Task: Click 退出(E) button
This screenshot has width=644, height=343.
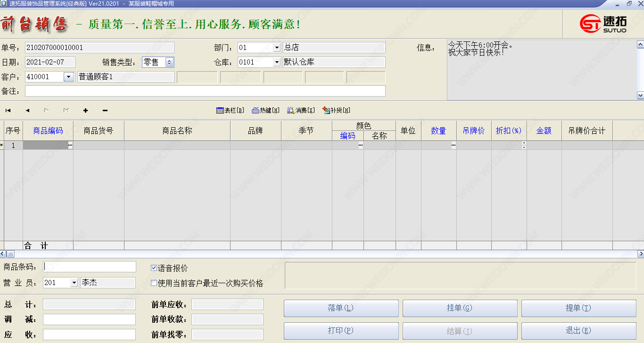Action: coord(578,331)
